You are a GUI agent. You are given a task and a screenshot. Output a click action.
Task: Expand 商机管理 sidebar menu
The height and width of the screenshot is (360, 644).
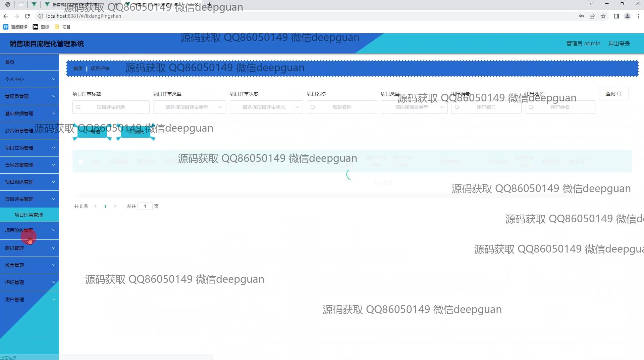coord(30,248)
